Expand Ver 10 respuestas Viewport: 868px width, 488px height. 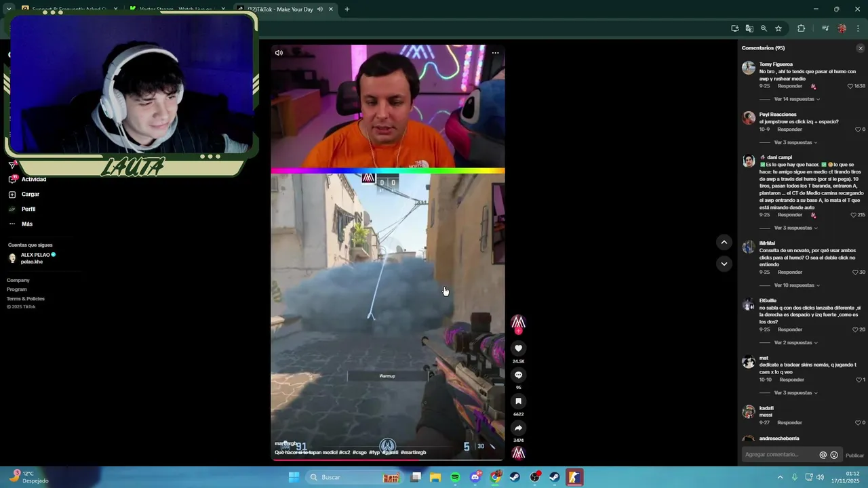pyautogui.click(x=797, y=285)
